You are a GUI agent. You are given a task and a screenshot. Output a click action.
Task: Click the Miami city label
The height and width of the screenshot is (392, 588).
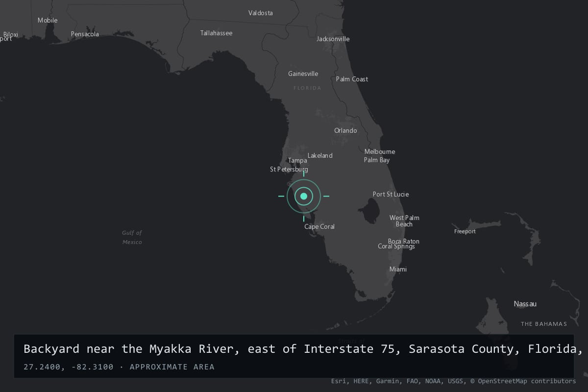[398, 269]
